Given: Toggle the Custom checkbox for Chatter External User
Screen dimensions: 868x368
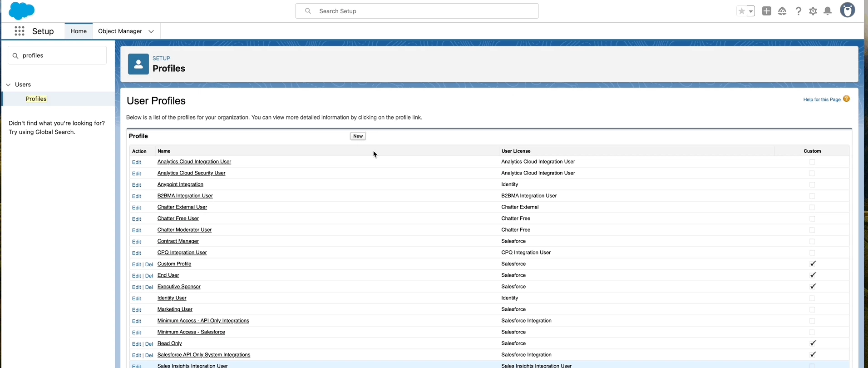Looking at the screenshot, I should point(812,207).
